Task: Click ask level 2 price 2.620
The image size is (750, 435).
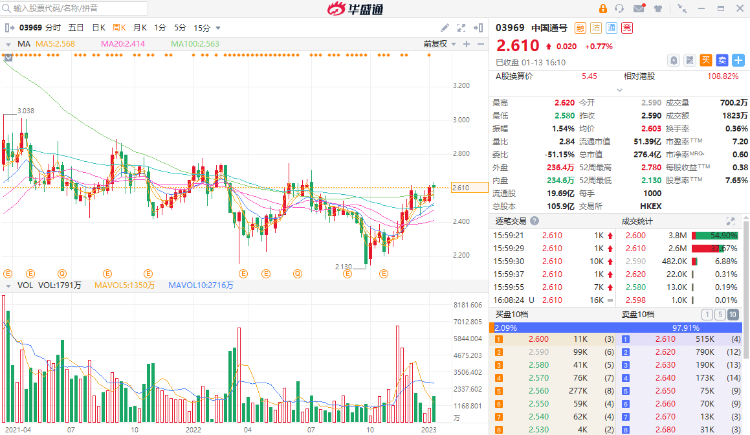Action: (665, 352)
